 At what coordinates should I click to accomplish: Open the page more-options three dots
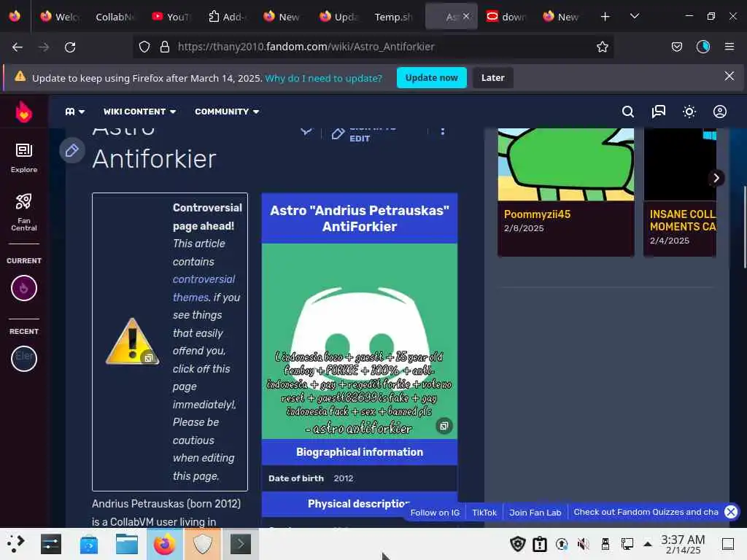click(443, 131)
